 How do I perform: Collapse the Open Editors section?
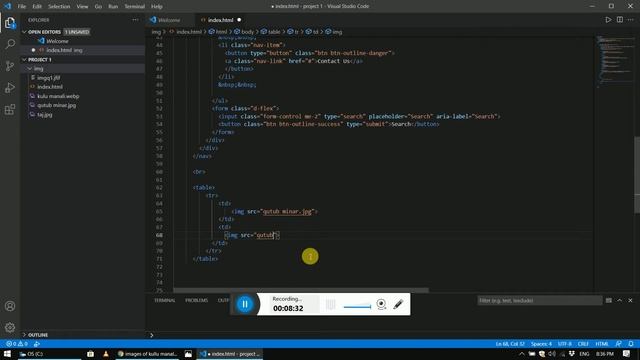point(24,32)
